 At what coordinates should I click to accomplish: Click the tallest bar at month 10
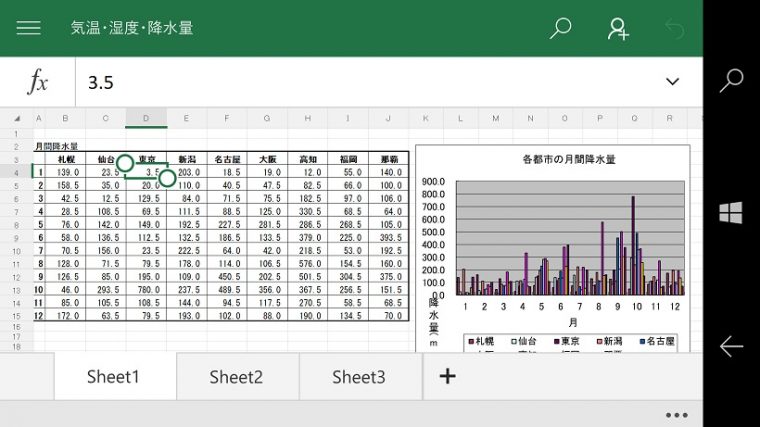pyautogui.click(x=633, y=245)
